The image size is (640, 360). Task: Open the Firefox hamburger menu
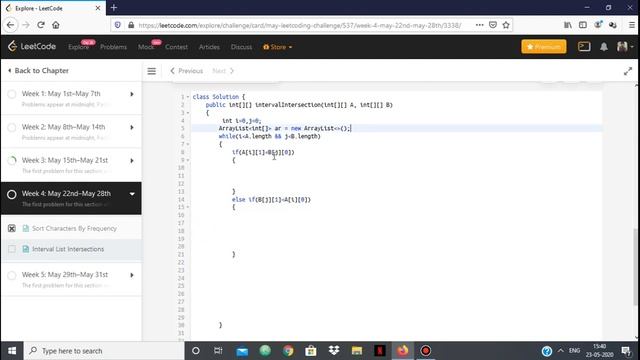[631, 25]
